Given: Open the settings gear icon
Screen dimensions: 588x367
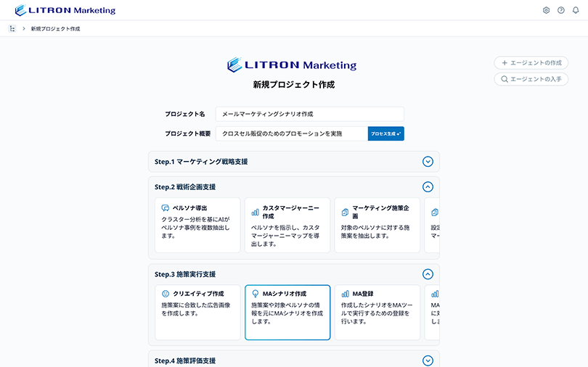Looking at the screenshot, I should click(546, 10).
